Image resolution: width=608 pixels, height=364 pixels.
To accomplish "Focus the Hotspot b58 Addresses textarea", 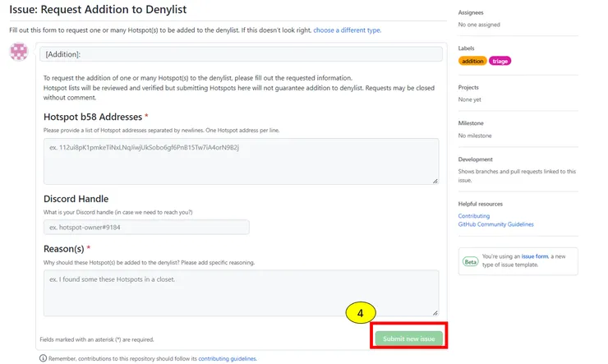I will click(241, 161).
